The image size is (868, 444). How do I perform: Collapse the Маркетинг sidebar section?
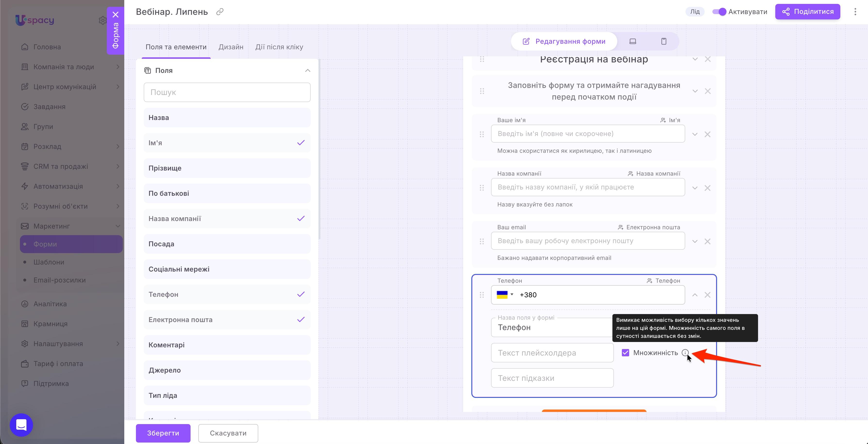click(117, 226)
